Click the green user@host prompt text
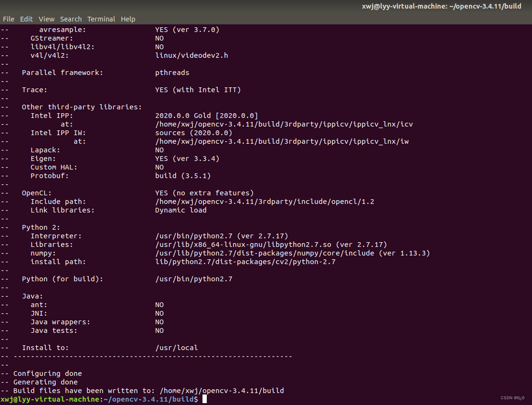Viewport: 532px width, 405px height. [x=50, y=399]
